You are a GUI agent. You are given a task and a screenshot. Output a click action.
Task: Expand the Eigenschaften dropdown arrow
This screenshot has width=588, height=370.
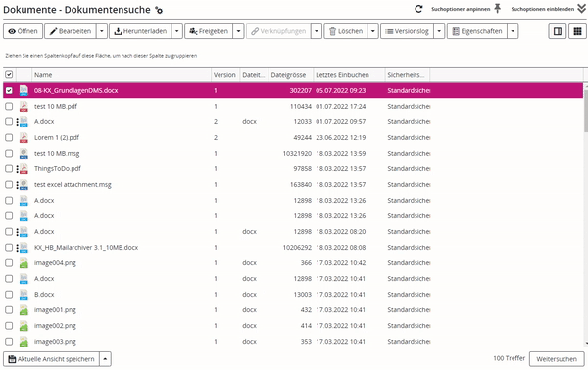513,31
